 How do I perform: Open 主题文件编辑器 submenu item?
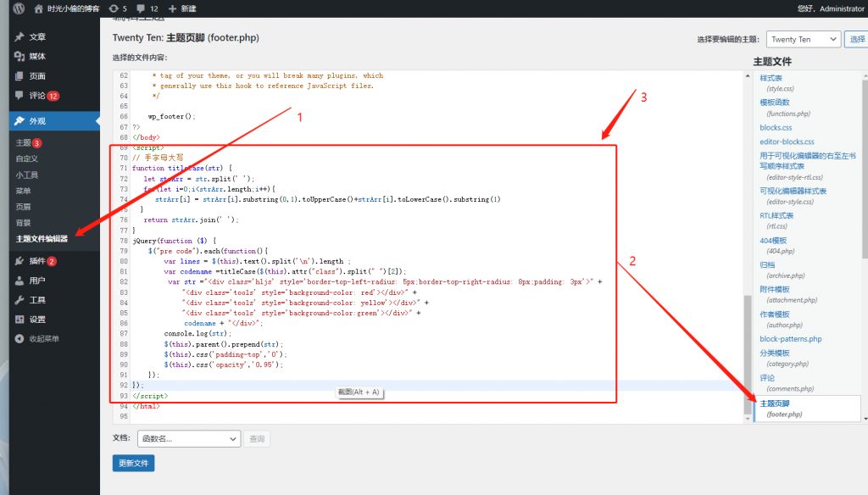(x=42, y=239)
